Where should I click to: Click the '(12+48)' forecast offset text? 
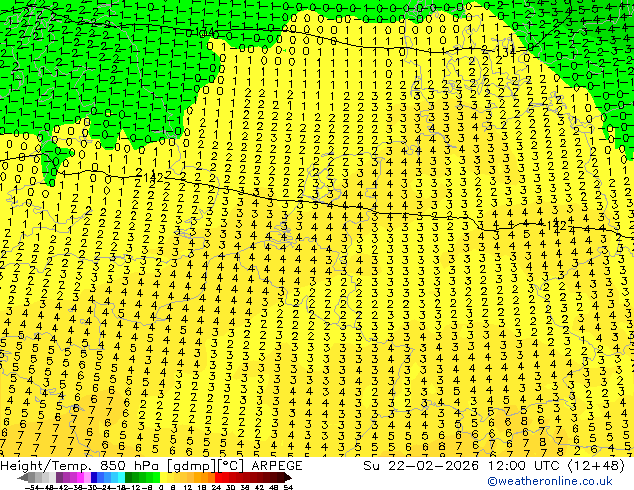point(597,466)
